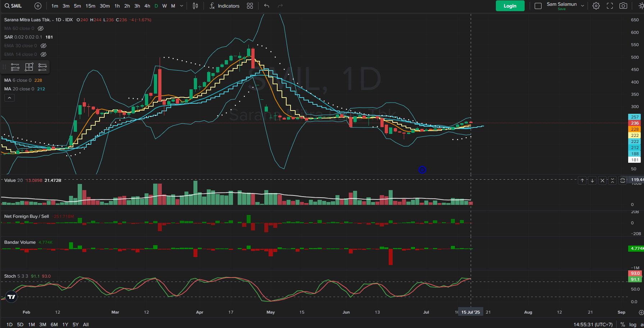Screen dimensions: 644x328
Task: Undo the last chart action
Action: [266, 6]
